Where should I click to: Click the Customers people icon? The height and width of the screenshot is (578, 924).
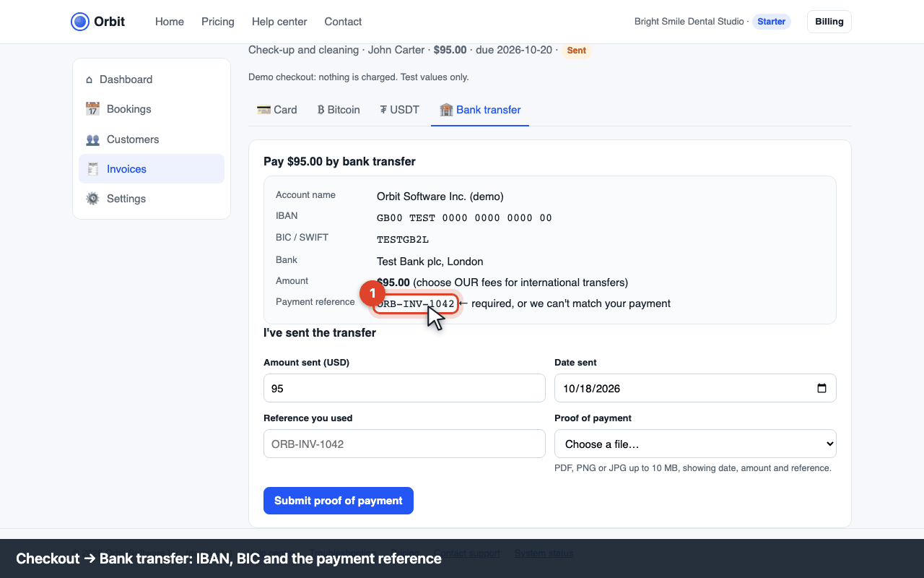point(92,139)
